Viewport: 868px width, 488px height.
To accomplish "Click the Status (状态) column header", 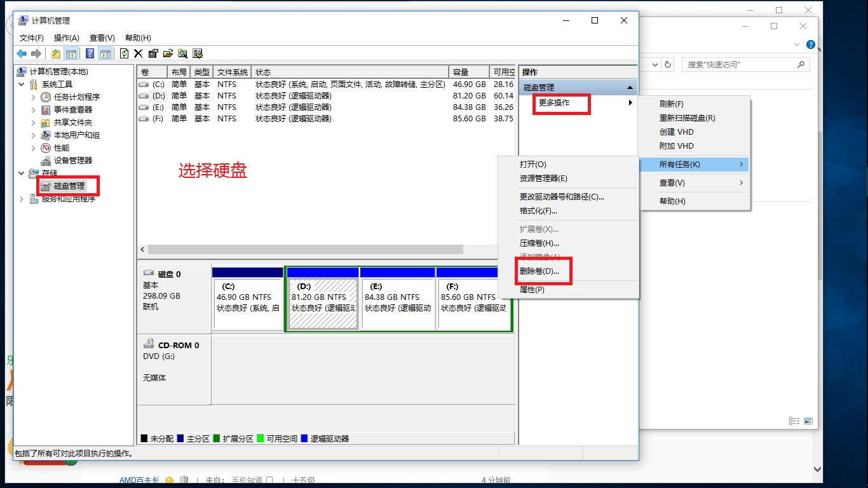I will pos(350,72).
